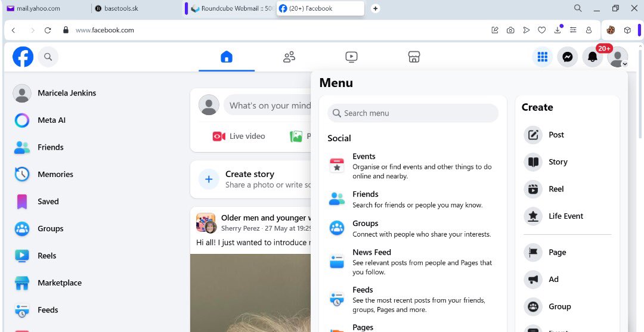
Task: Create a new Reel
Action: (567, 189)
